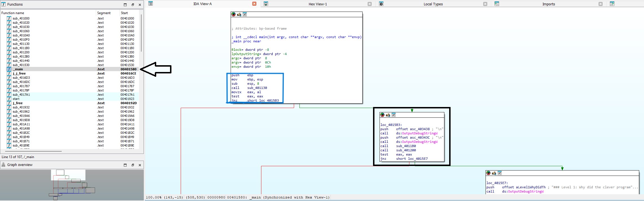Maximize the Functions panel
This screenshot has height=201, width=644.
click(x=125, y=5)
